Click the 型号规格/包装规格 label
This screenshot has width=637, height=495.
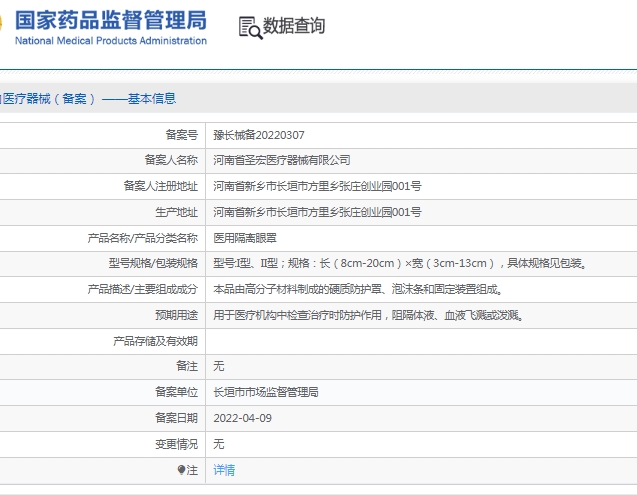pos(153,264)
